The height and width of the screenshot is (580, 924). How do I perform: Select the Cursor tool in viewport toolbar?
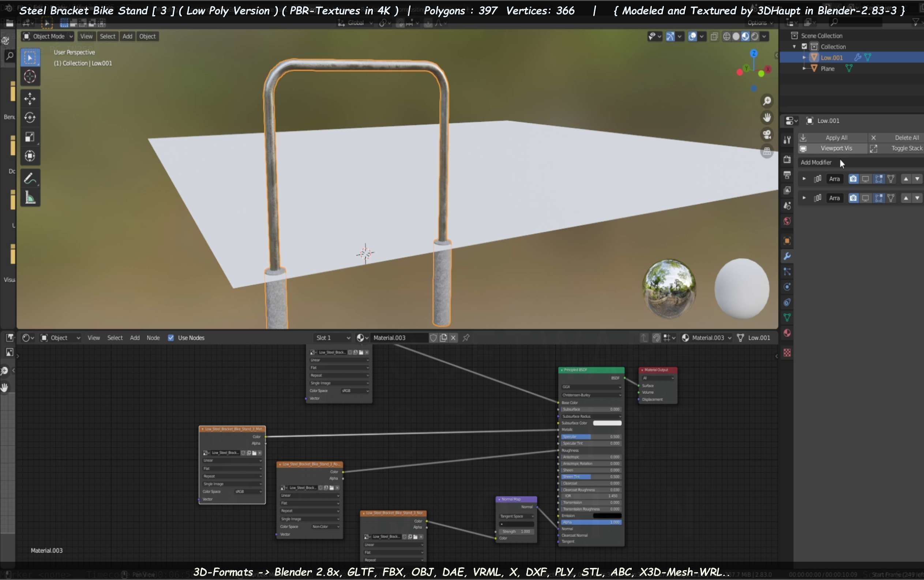pyautogui.click(x=30, y=77)
